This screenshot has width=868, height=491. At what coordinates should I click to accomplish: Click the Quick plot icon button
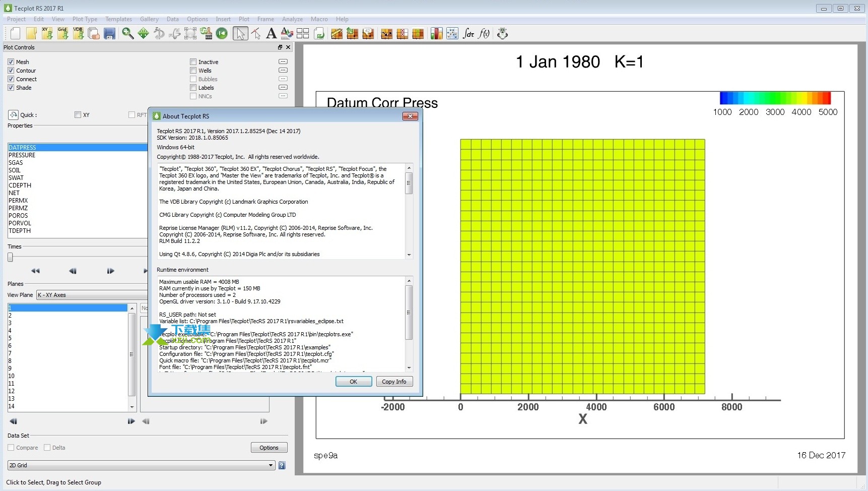point(14,115)
